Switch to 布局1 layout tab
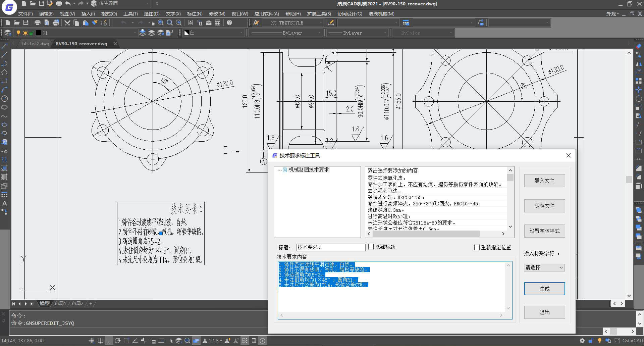This screenshot has width=644, height=346. coord(60,303)
